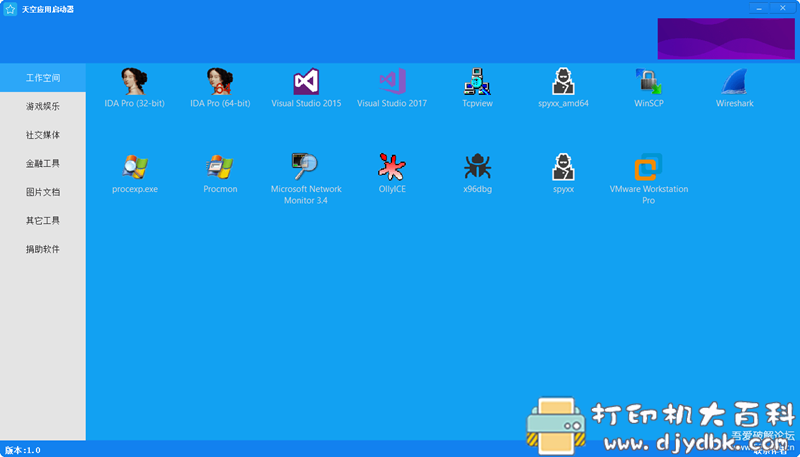Click the WinSCP label text
The height and width of the screenshot is (457, 800).
[x=648, y=104]
